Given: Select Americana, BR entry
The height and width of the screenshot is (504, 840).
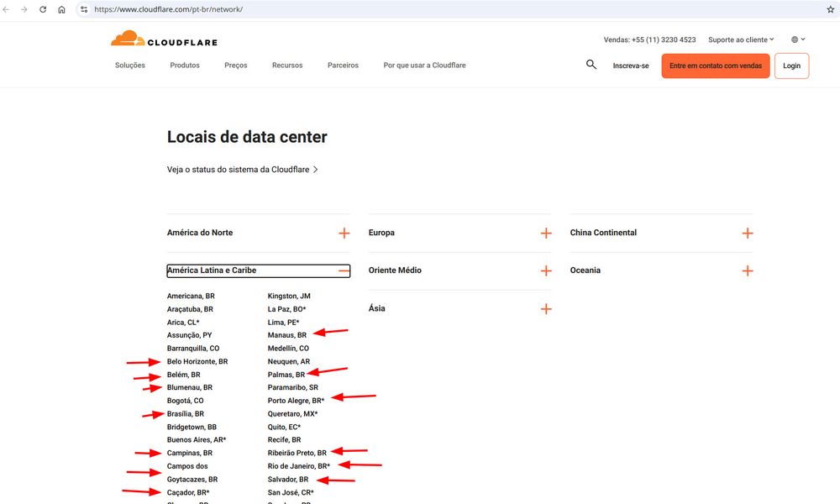Looking at the screenshot, I should click(x=191, y=297).
